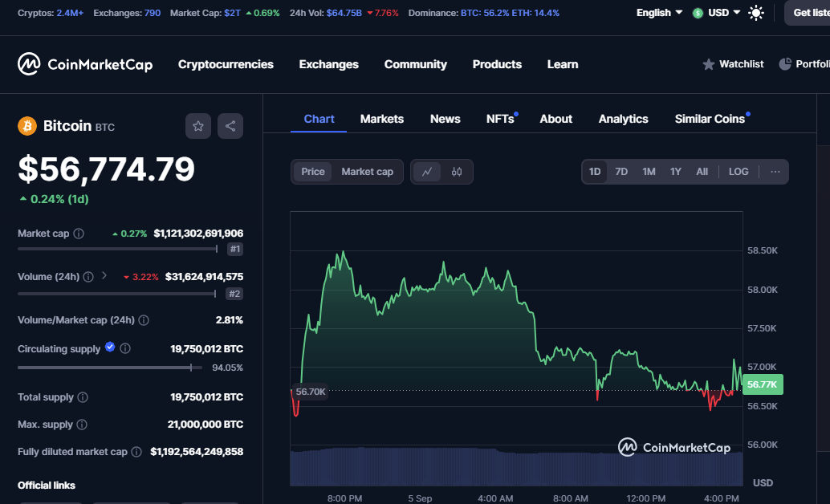The image size is (830, 504).
Task: Switch to candlestick chart icon
Action: (457, 172)
